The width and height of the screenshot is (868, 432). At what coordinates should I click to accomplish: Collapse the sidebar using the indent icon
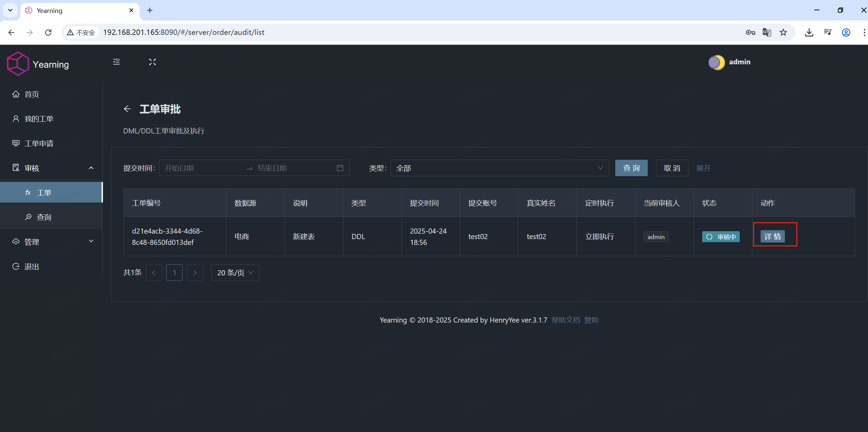click(x=116, y=62)
